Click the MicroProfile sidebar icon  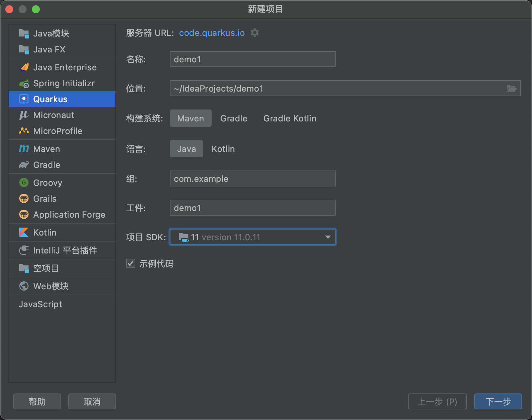coord(24,131)
